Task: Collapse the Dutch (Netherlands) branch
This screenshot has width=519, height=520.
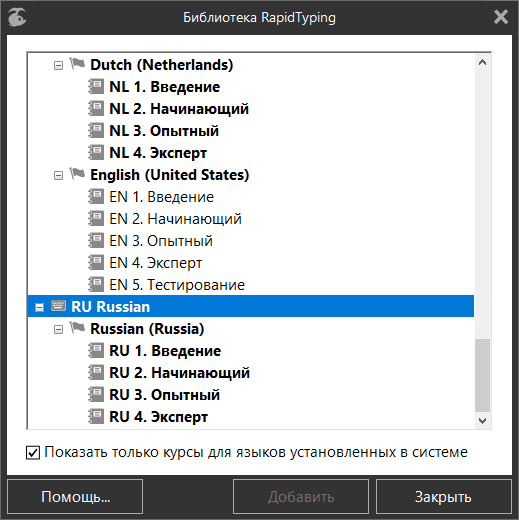Action: tap(58, 65)
